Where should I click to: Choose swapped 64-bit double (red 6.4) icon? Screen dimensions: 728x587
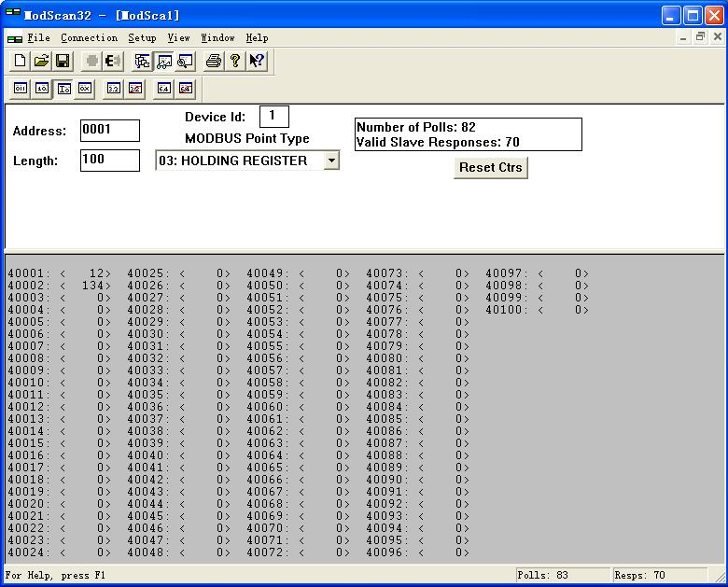[185, 89]
